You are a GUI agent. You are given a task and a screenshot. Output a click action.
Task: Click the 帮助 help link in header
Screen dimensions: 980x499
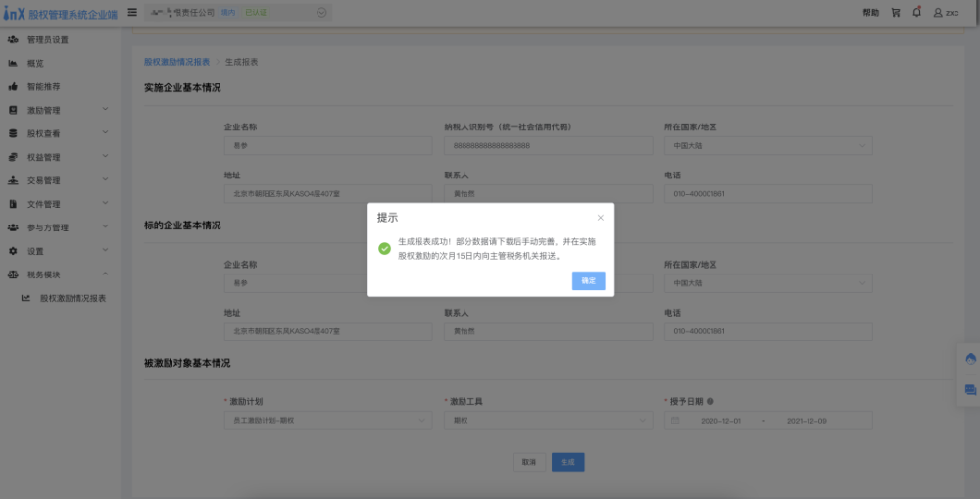(870, 13)
